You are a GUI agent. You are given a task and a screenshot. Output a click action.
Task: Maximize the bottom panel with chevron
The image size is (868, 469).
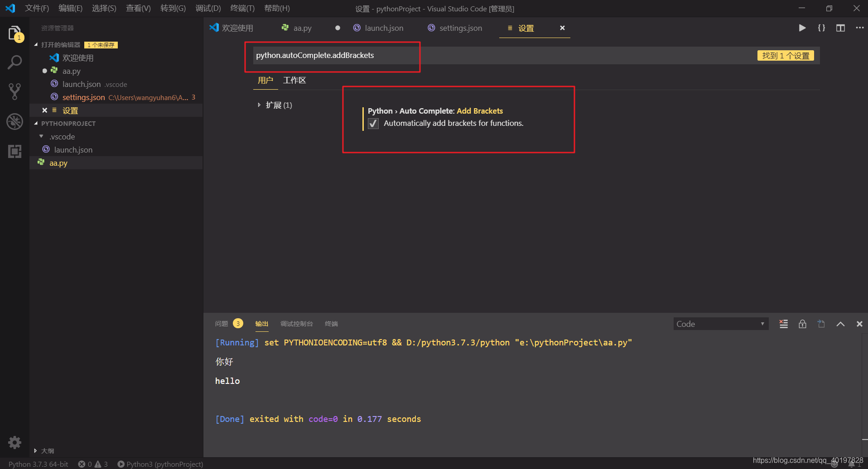tap(840, 324)
